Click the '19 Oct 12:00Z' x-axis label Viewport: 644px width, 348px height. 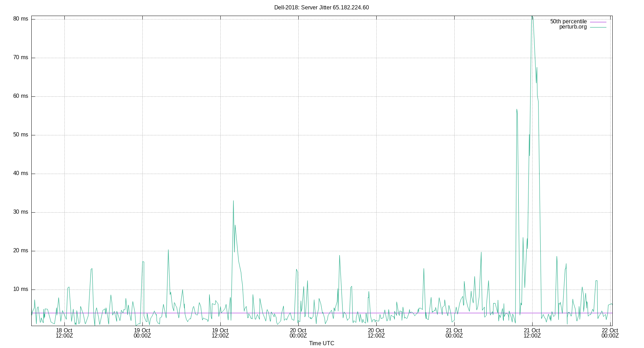pos(220,333)
